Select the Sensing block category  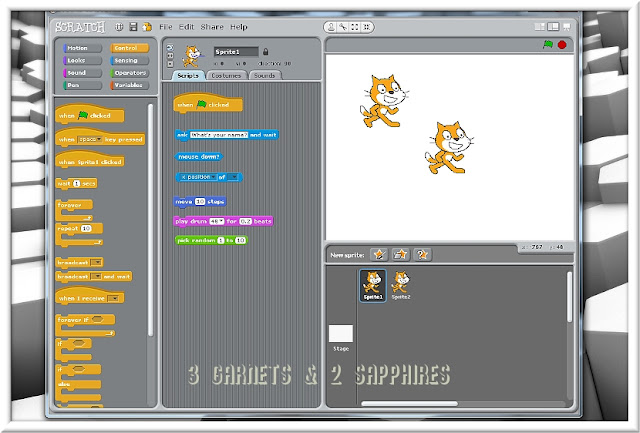[x=129, y=60]
